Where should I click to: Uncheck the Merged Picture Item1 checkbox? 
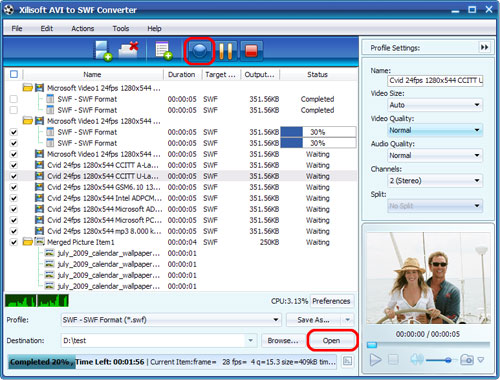click(14, 242)
